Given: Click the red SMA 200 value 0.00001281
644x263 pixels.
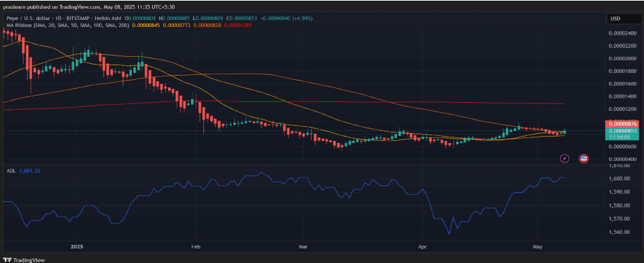Looking at the screenshot, I should coord(238,25).
